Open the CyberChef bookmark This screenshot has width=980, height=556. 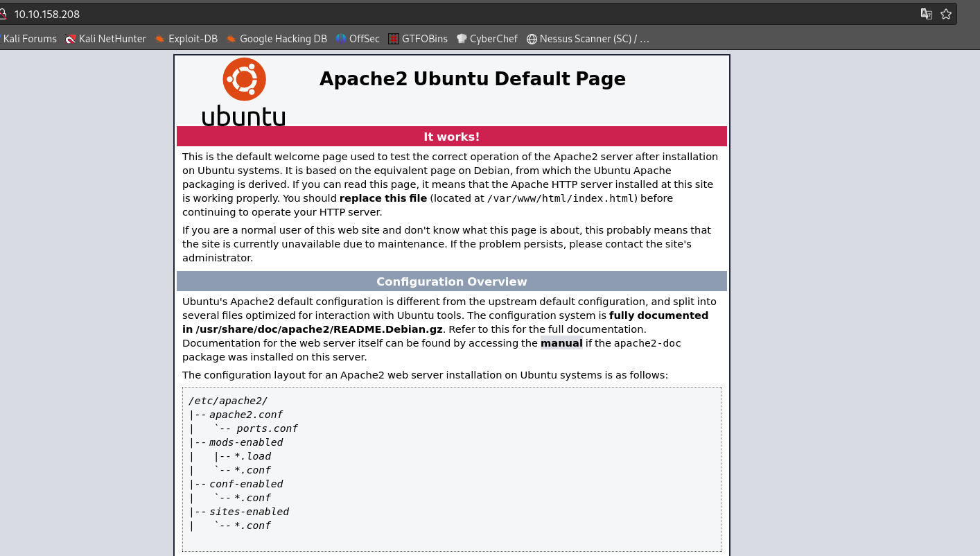point(487,39)
